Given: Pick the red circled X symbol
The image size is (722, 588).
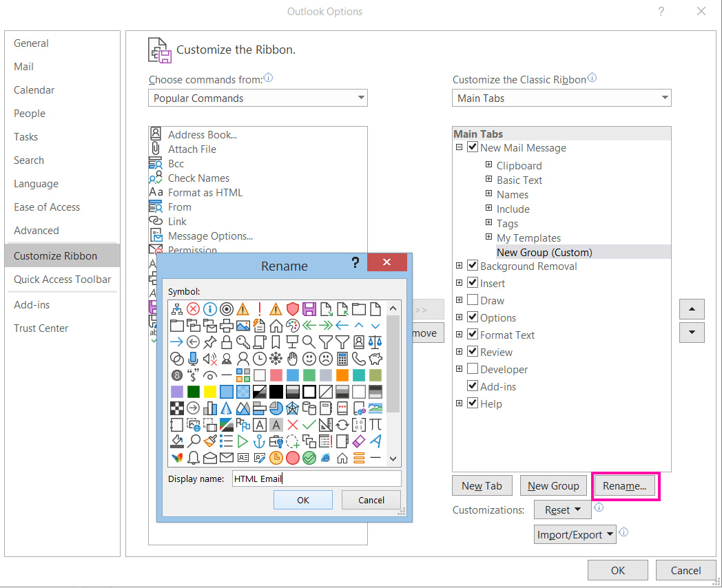Looking at the screenshot, I should tap(194, 308).
